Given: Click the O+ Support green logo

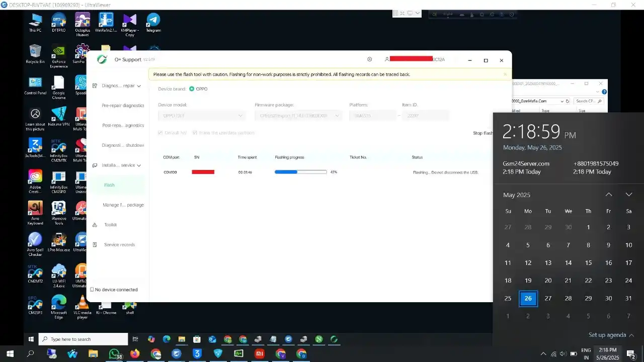Looking at the screenshot, I should pos(102,59).
